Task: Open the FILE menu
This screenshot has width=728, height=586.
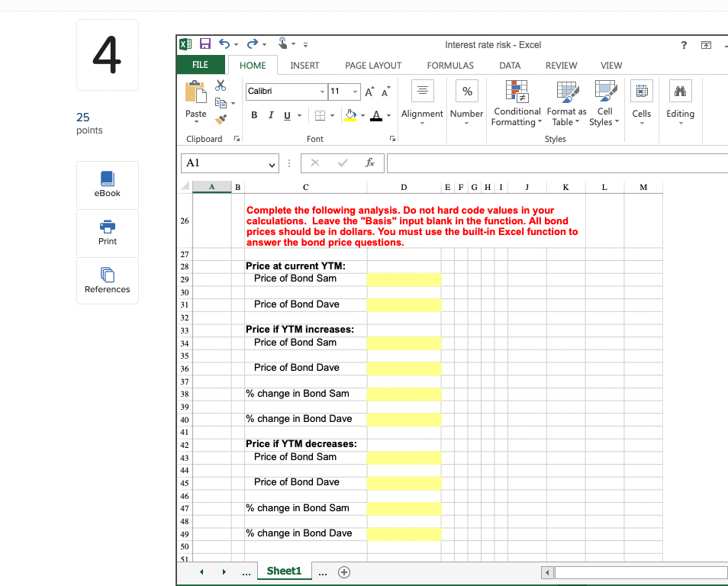Action: coord(201,65)
